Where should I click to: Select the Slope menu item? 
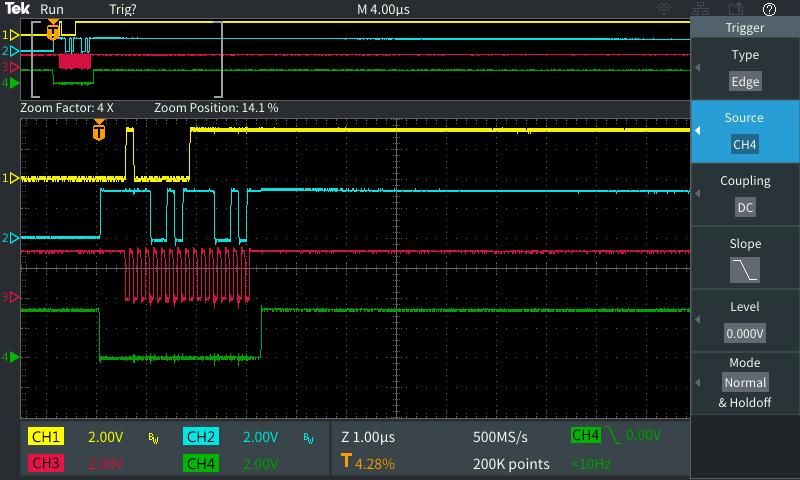click(745, 258)
